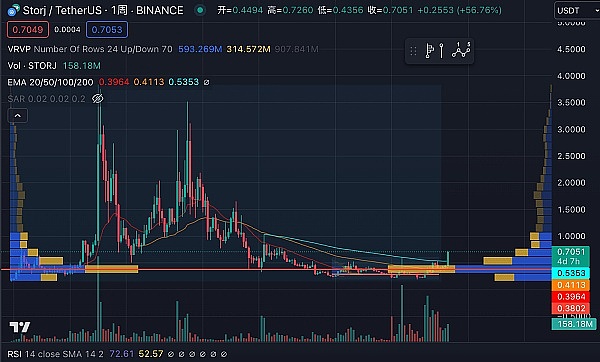Select the Vol · STORJ legend

click(32, 66)
